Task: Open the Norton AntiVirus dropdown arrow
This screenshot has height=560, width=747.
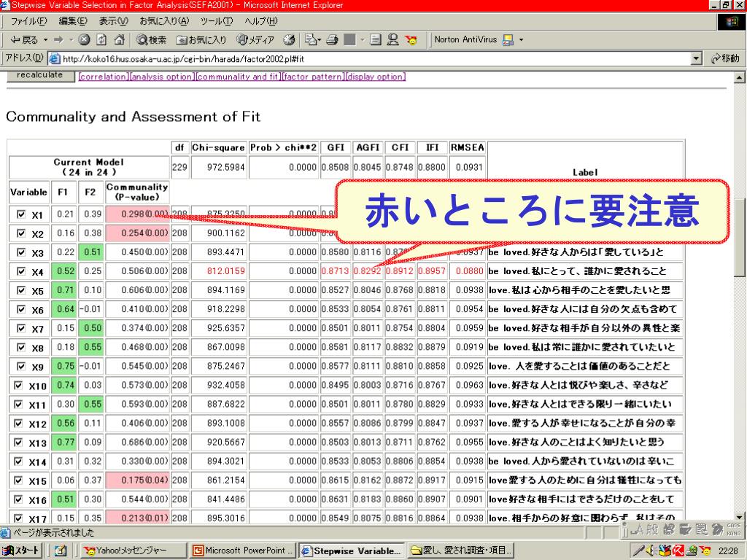Action: [521, 40]
